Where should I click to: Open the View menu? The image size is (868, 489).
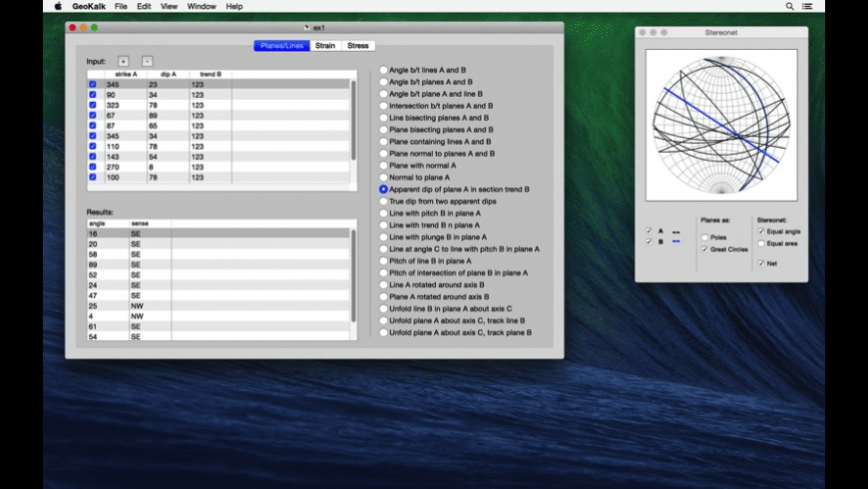pos(169,6)
